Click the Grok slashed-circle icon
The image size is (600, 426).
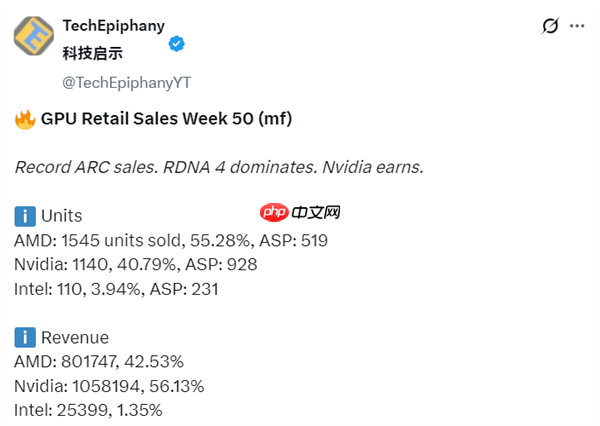pyautogui.click(x=548, y=26)
